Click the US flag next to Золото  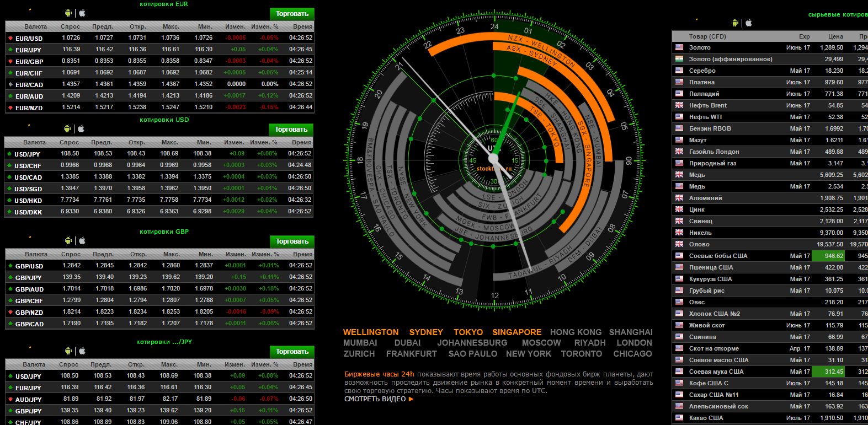click(x=679, y=47)
